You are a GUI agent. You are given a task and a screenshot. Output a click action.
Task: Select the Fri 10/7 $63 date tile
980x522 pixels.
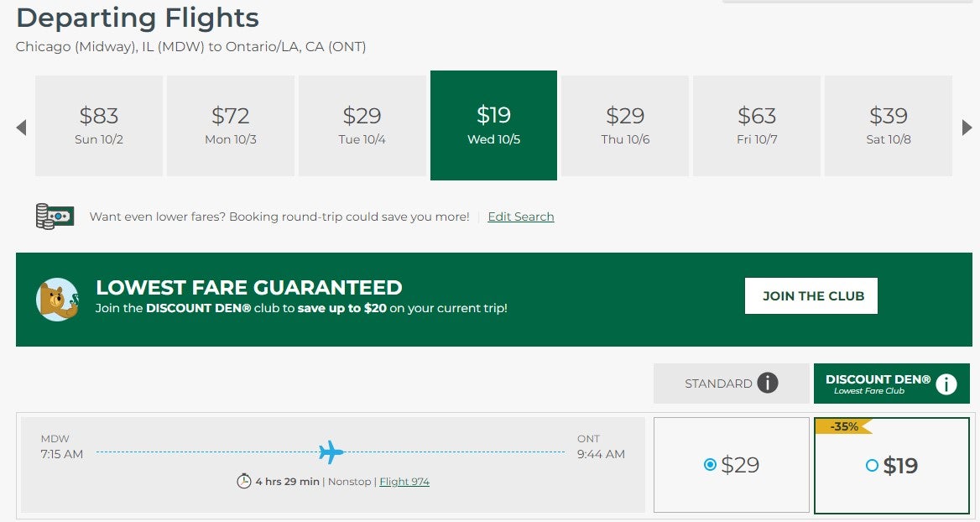point(756,125)
